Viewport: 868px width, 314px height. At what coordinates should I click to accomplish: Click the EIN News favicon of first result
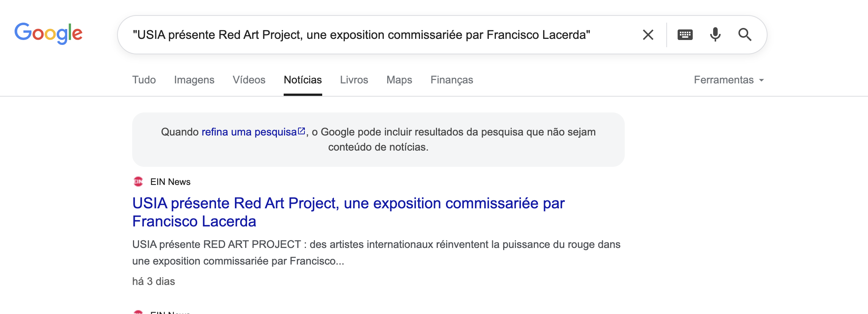click(138, 182)
